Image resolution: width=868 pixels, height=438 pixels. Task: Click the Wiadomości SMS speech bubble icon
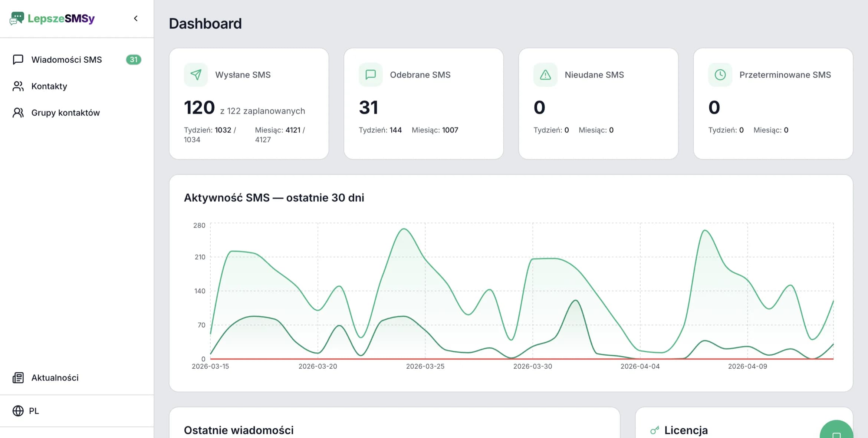(x=18, y=60)
